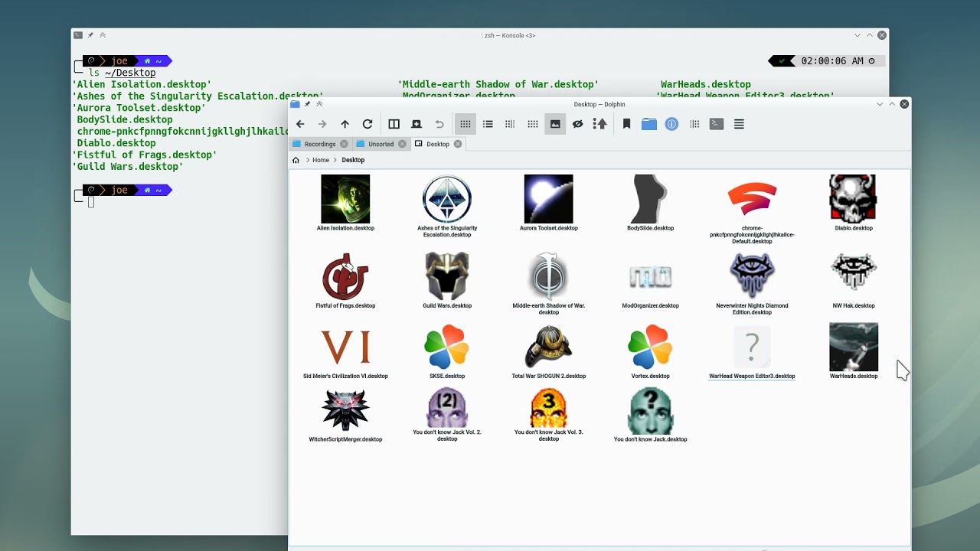Select Aurora Toolset.desktop icon
The height and width of the screenshot is (551, 980).
(x=548, y=199)
